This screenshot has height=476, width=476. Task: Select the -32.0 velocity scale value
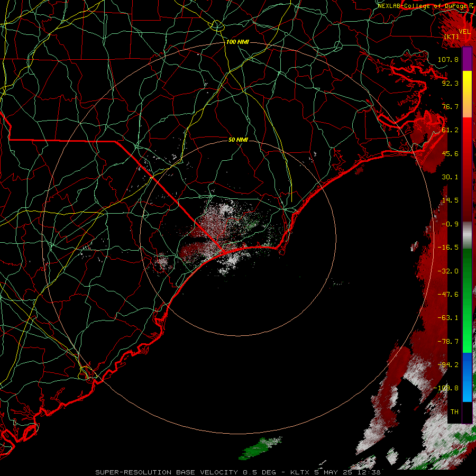448,271
